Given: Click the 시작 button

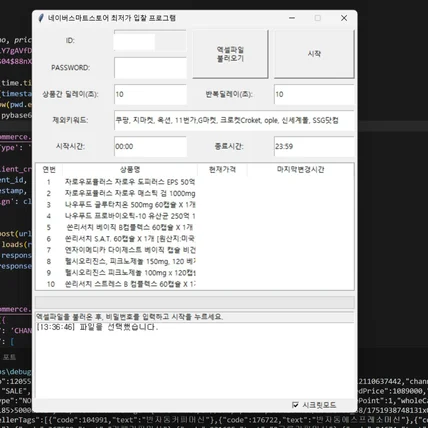Looking at the screenshot, I should click(314, 54).
